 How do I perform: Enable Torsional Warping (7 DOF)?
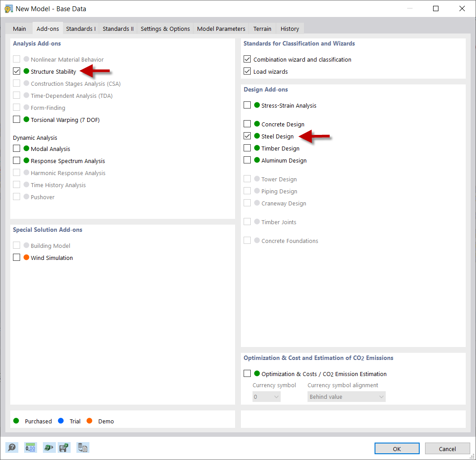point(17,119)
